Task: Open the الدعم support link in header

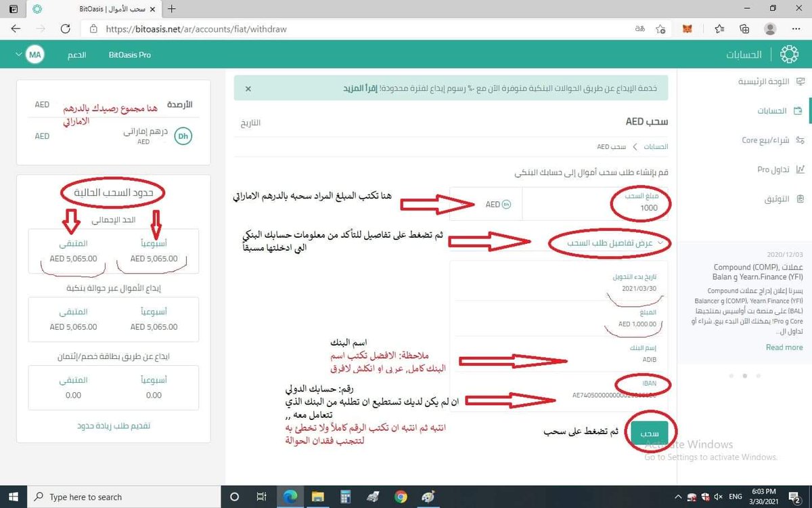Action: click(76, 55)
